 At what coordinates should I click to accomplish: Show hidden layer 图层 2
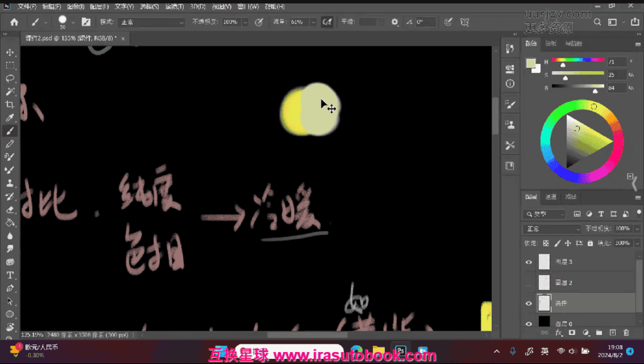[x=528, y=283]
